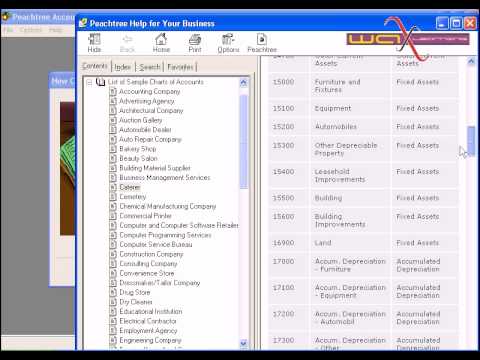Viewport: 480px width, 360px height.
Task: Click account number 17100
Action: coord(283,288)
